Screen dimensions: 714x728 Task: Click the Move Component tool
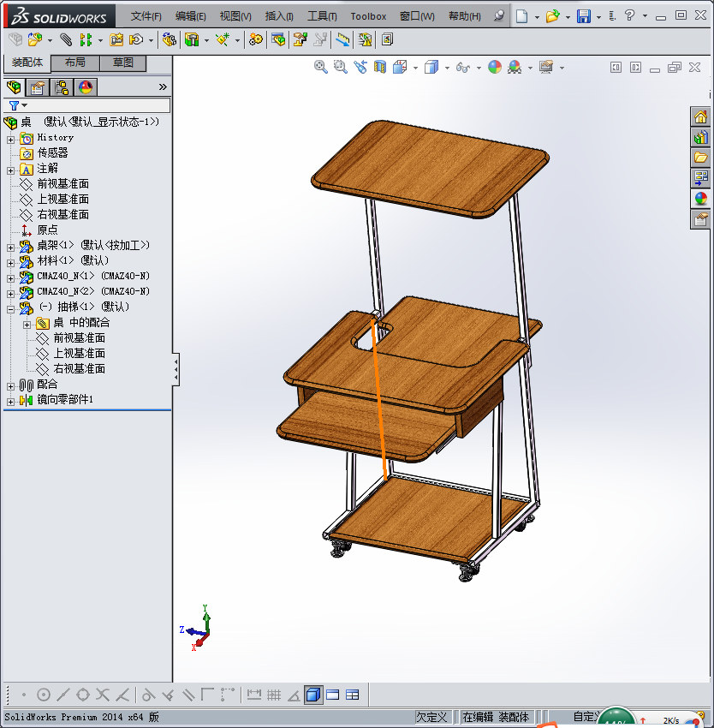pos(136,40)
